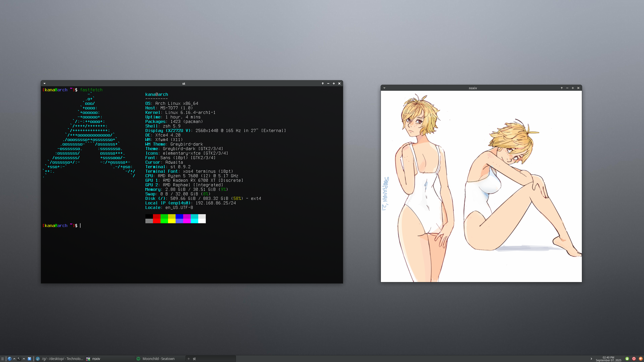Click the 'Locale: en_US.UTF-8' line

pos(169,207)
